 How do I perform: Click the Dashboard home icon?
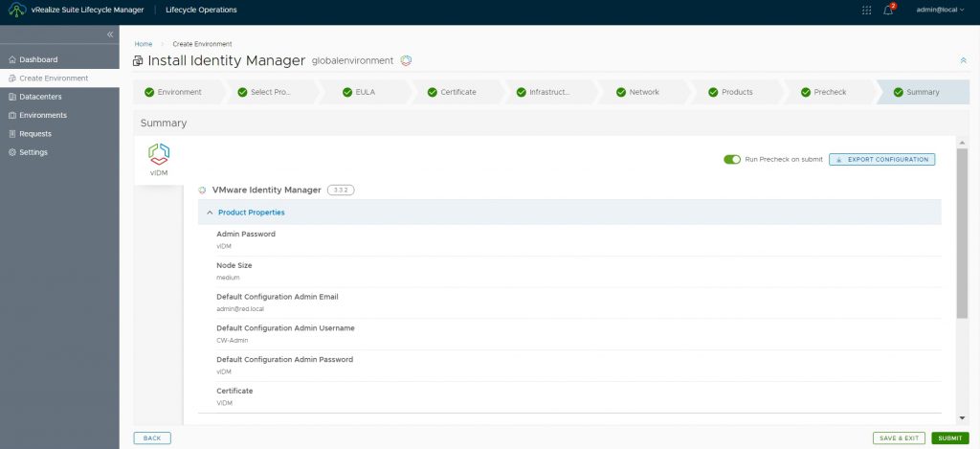[11, 60]
